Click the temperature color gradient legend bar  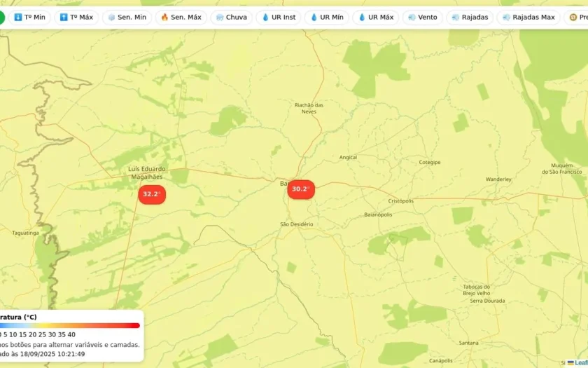[x=70, y=325]
